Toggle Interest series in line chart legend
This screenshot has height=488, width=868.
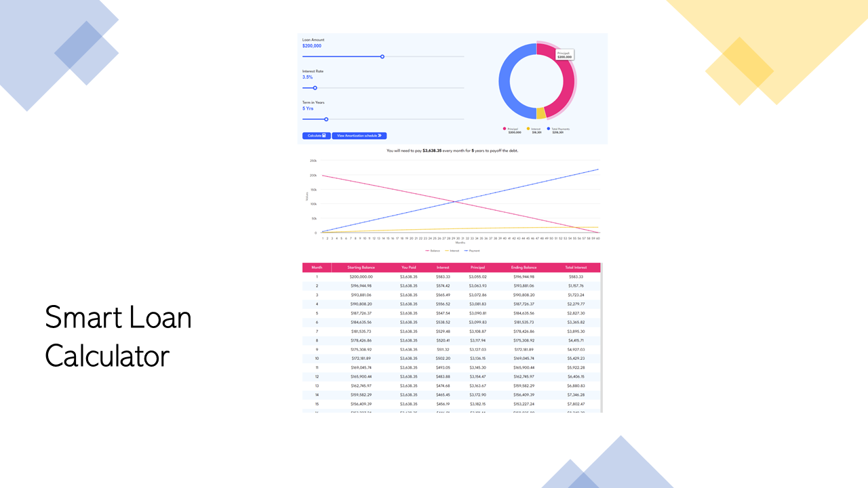coord(452,251)
